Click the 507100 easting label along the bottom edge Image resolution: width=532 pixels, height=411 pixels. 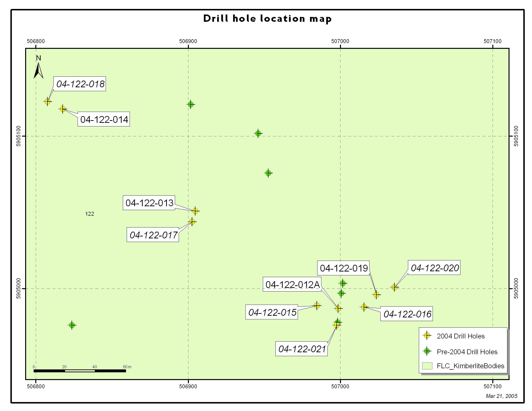pos(493,386)
